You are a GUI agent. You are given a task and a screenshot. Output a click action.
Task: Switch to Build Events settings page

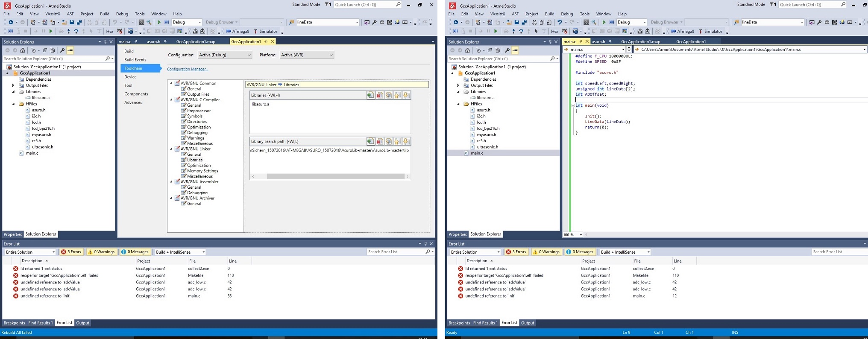[135, 60]
